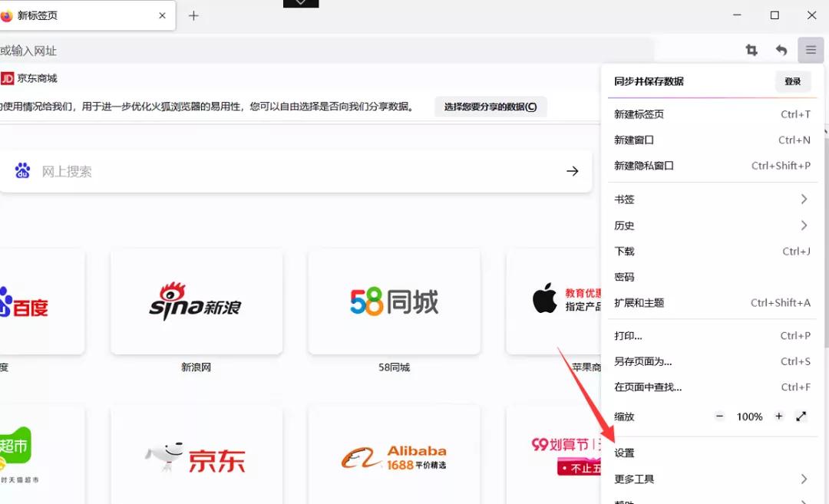This screenshot has width=829, height=504.
Task: Open the 京东商城 bookmark via its JD icon
Action: (x=10, y=77)
